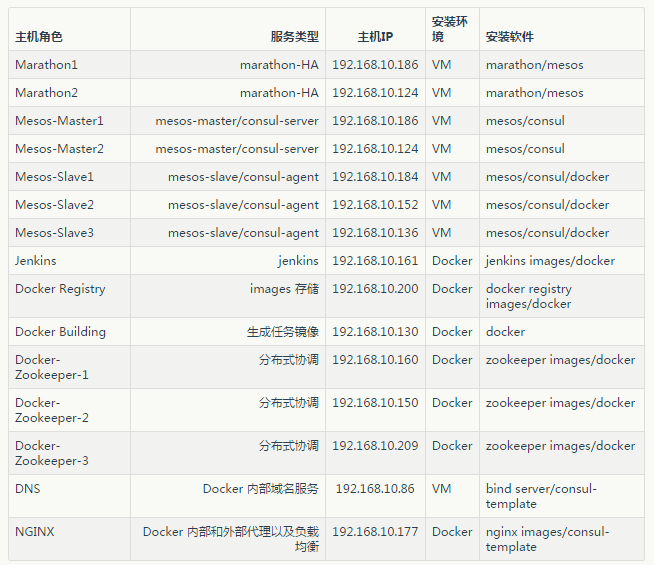This screenshot has height=565, width=654.
Task: Click the IP 192.168.10.136
Action: pyautogui.click(x=375, y=233)
